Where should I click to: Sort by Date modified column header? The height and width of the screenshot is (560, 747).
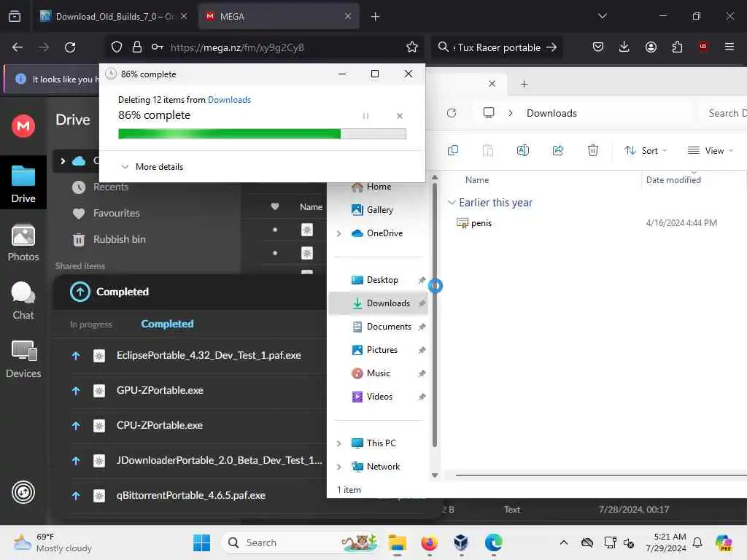(x=673, y=180)
